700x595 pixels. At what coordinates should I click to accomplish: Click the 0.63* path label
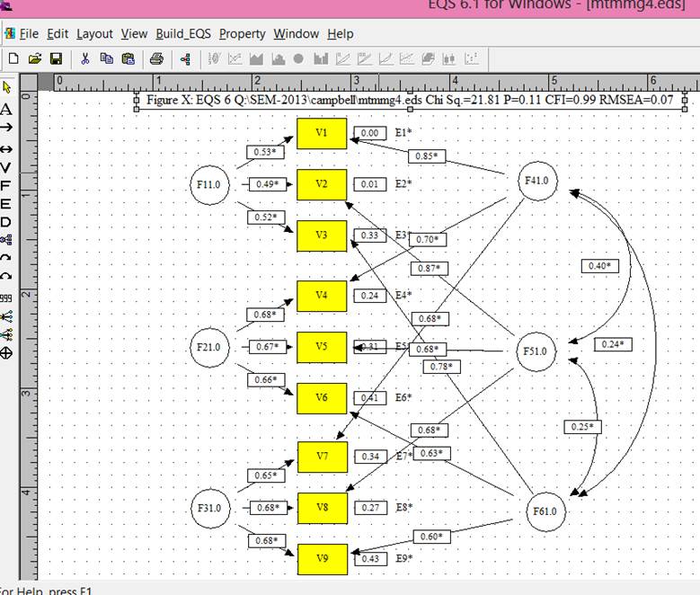coord(431,453)
